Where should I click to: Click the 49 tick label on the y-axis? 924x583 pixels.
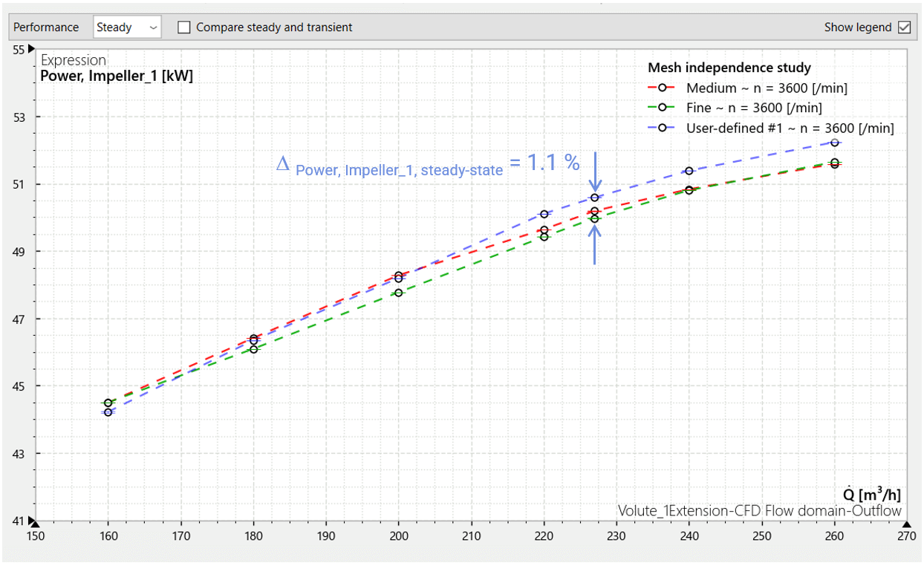pyautogui.click(x=19, y=252)
